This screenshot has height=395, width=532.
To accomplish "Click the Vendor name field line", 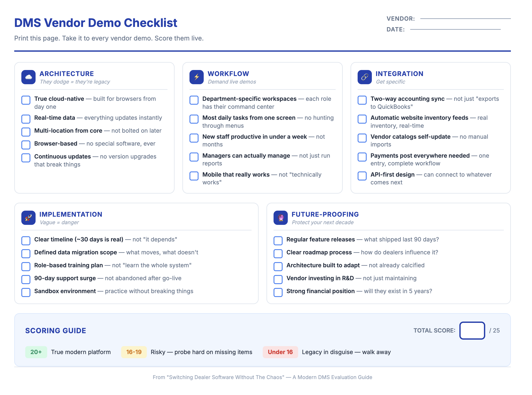I will [x=465, y=18].
